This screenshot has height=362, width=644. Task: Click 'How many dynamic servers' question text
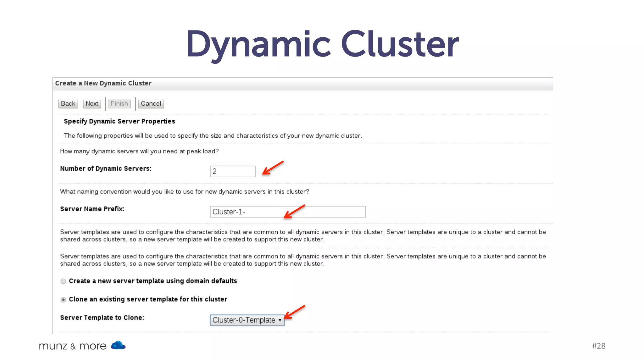(x=139, y=151)
